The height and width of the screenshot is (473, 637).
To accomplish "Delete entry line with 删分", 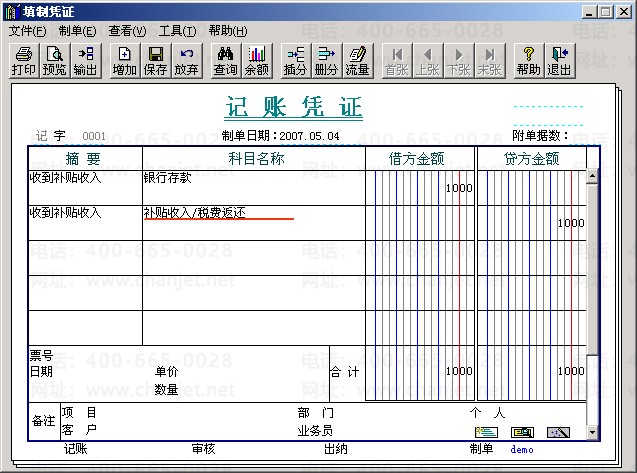I will pyautogui.click(x=326, y=61).
